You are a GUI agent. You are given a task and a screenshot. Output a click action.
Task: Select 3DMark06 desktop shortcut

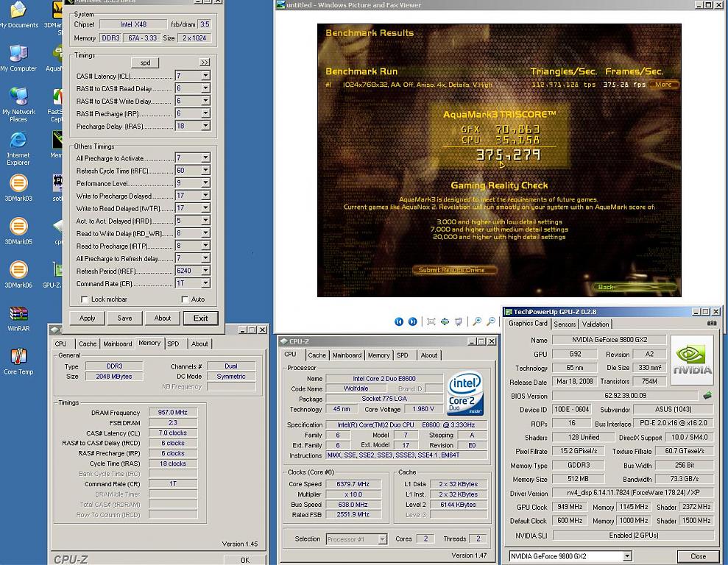click(x=18, y=274)
